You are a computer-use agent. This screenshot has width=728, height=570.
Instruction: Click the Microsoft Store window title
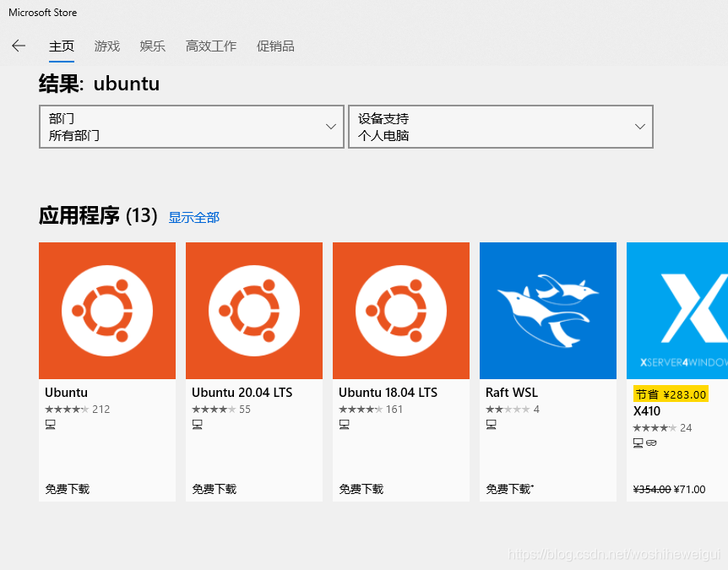pos(43,13)
